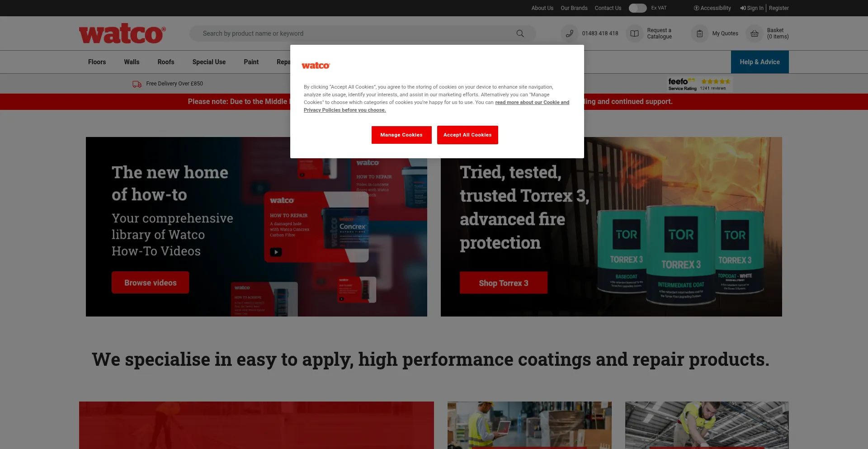Viewport: 868px width, 449px height.
Task: Open the Special Use menu
Action: pyautogui.click(x=209, y=62)
